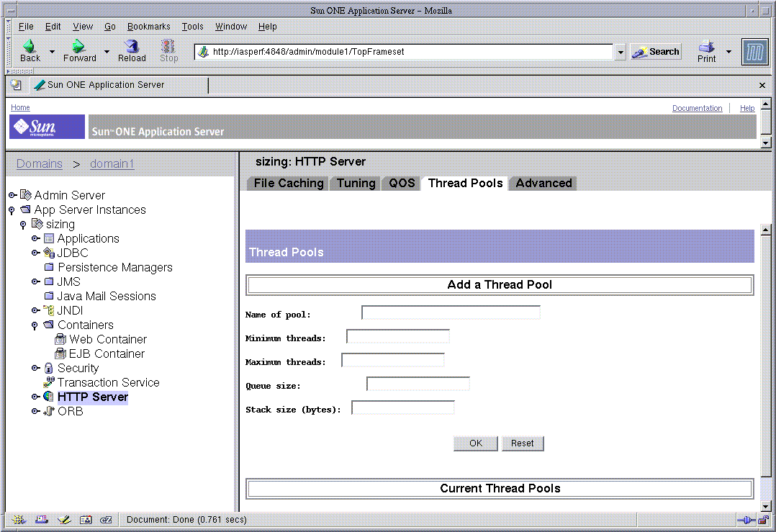This screenshot has height=532, width=776.
Task: Expand the Security tree node
Action: [x=36, y=368]
